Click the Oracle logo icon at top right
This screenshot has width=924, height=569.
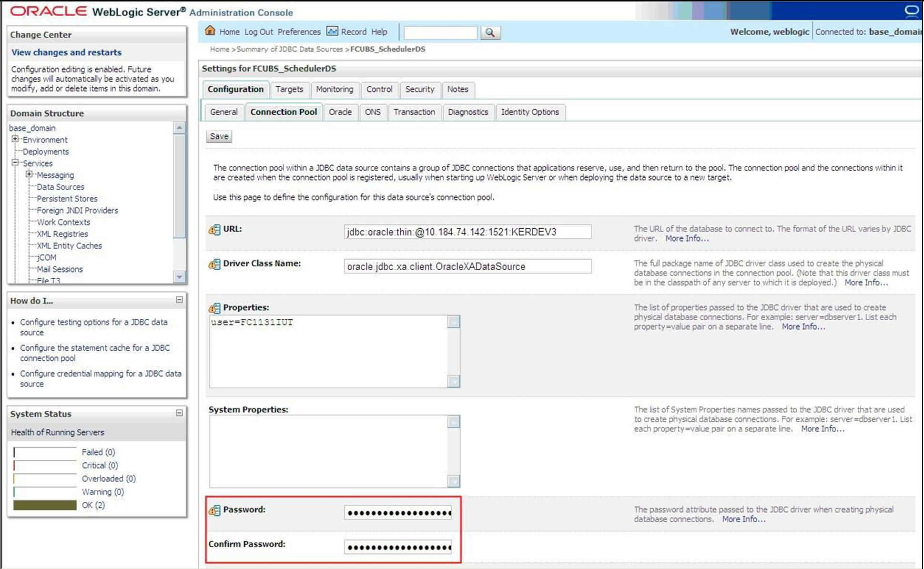911,10
